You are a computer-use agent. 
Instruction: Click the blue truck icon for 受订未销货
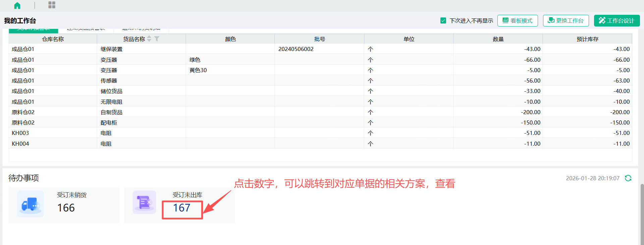point(30,204)
